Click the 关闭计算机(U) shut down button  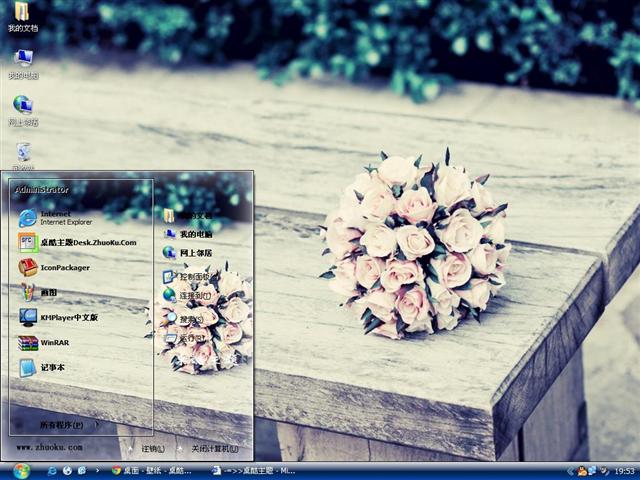click(x=208, y=449)
